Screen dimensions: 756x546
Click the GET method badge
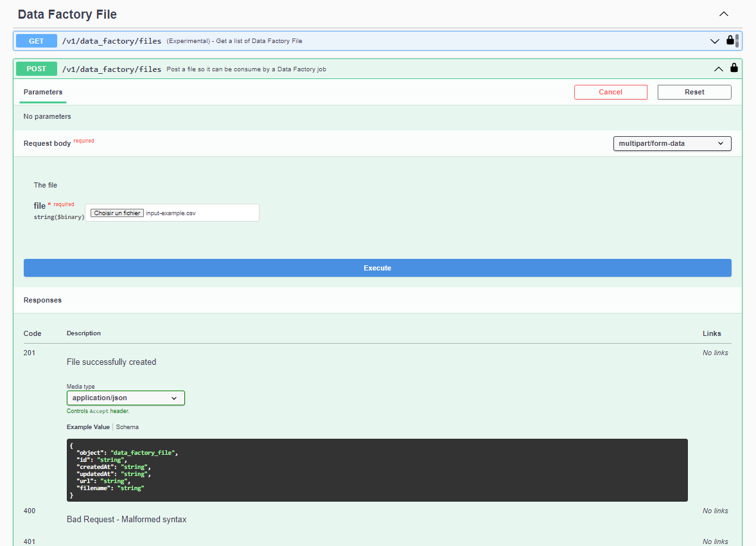pos(37,41)
